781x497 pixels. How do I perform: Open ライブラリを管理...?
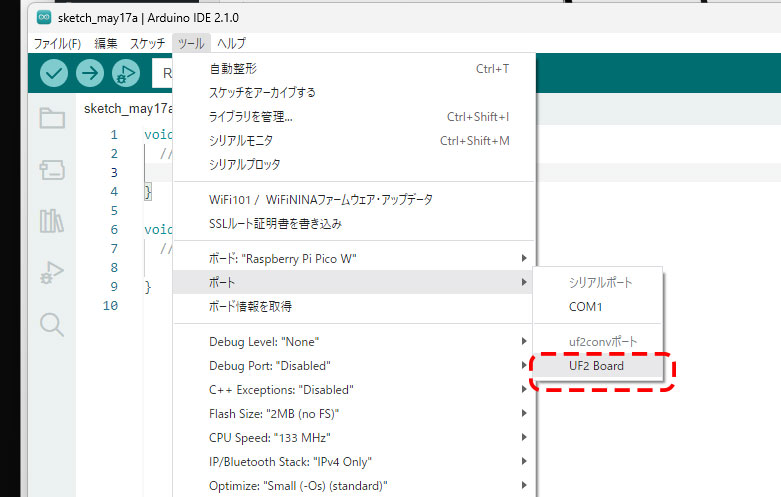354,117
